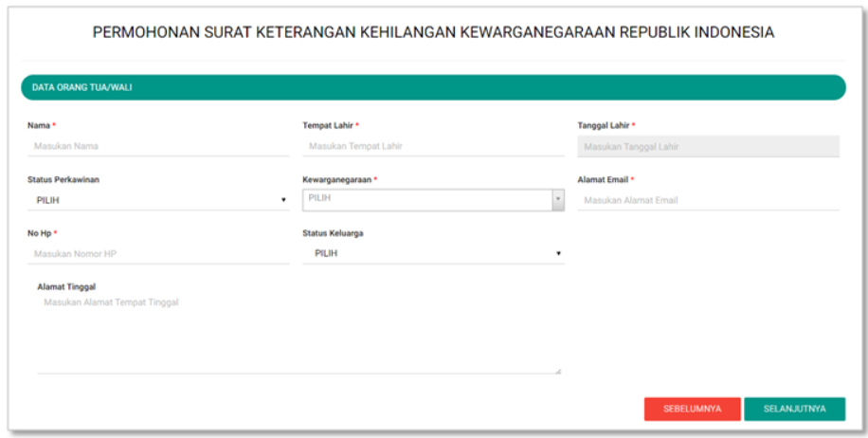
Task: Click the Alamat Email input field
Action: click(x=708, y=200)
